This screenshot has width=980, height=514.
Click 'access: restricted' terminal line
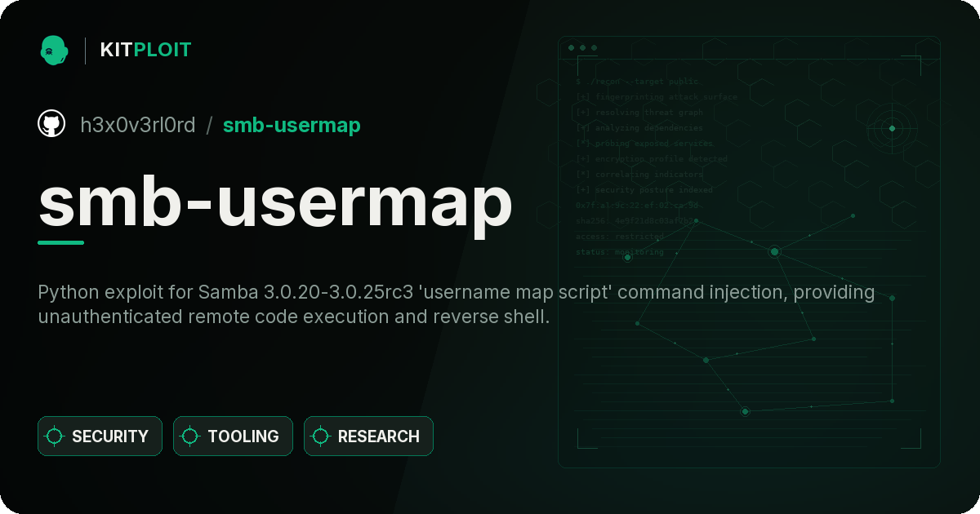click(620, 237)
